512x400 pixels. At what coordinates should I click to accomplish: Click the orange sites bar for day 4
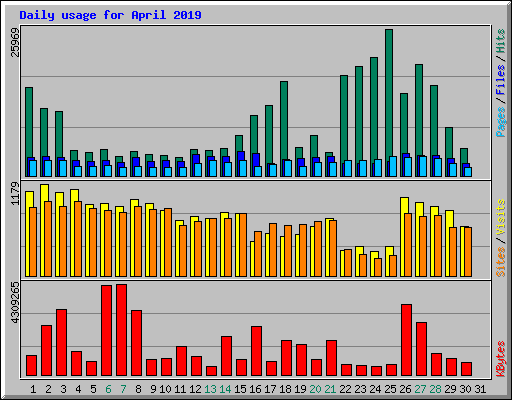point(78,239)
